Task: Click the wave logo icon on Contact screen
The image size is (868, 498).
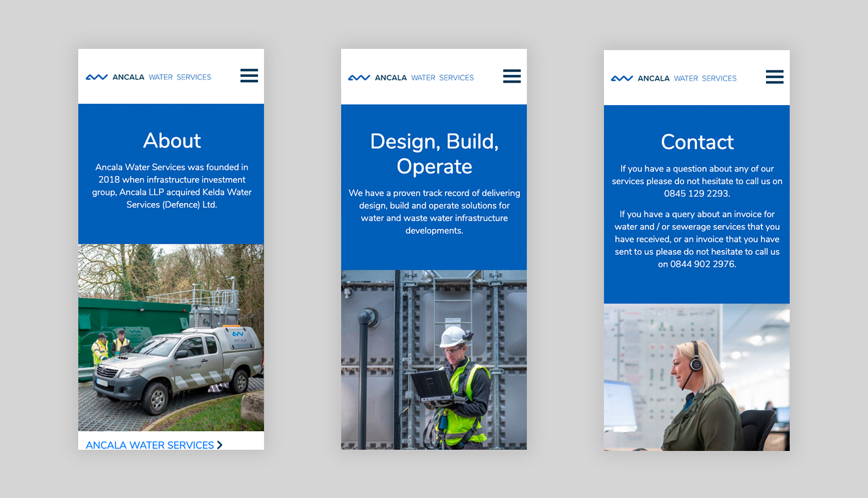Action: point(622,78)
